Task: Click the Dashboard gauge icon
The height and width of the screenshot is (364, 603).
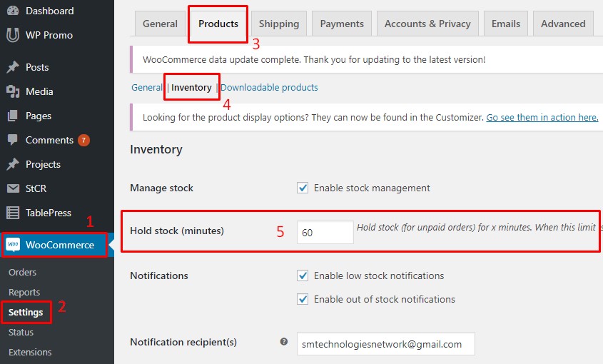Action: click(x=13, y=11)
